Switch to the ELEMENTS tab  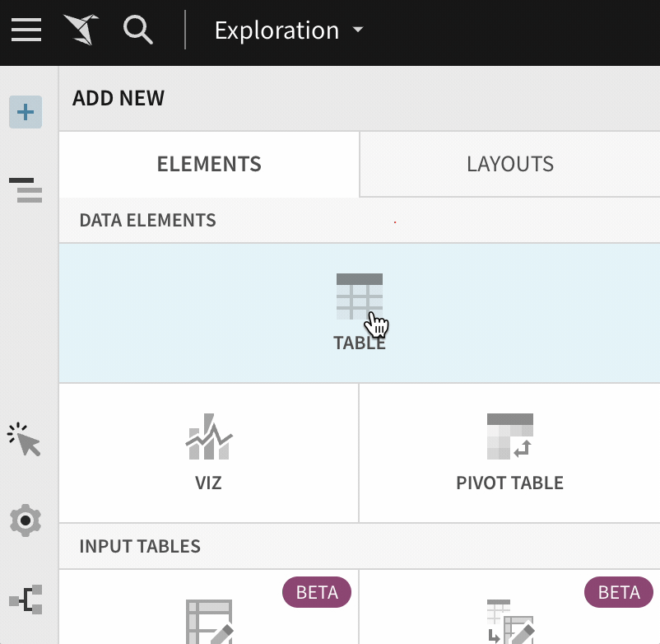[208, 164]
